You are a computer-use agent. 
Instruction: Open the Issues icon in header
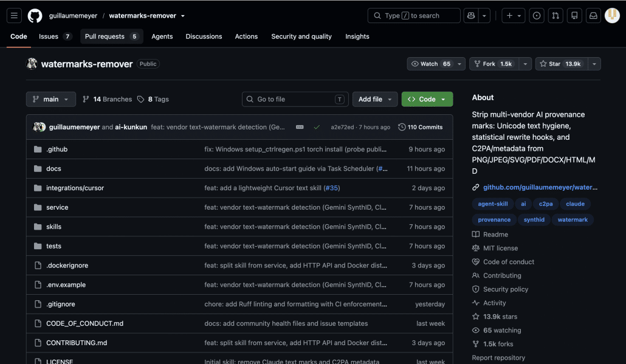pos(537,16)
